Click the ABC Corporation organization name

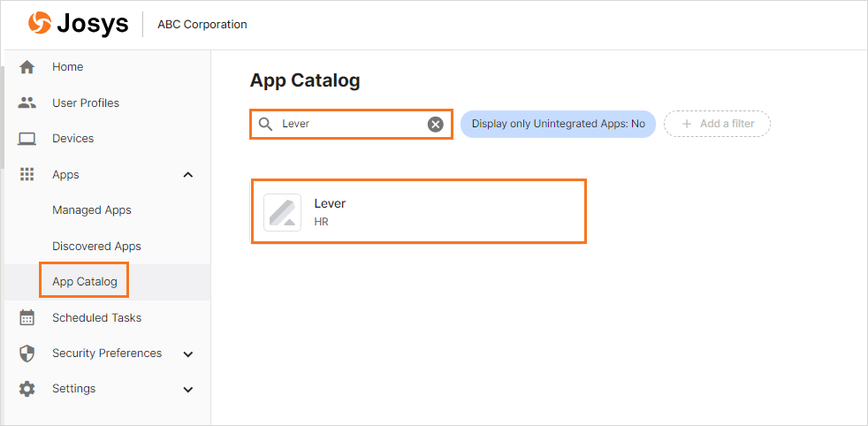click(202, 25)
